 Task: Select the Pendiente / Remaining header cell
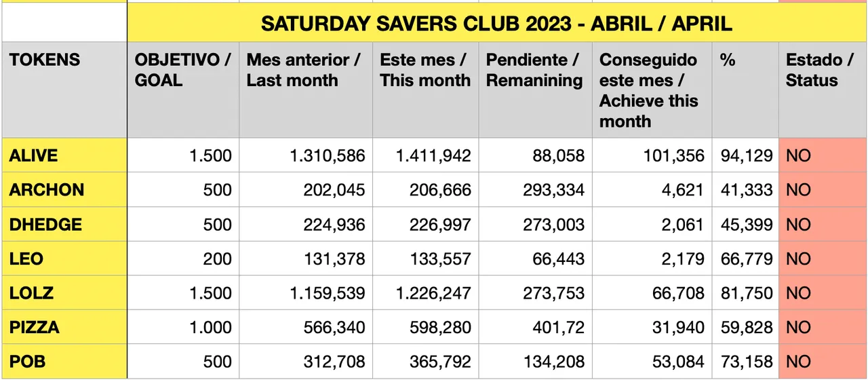point(535,90)
